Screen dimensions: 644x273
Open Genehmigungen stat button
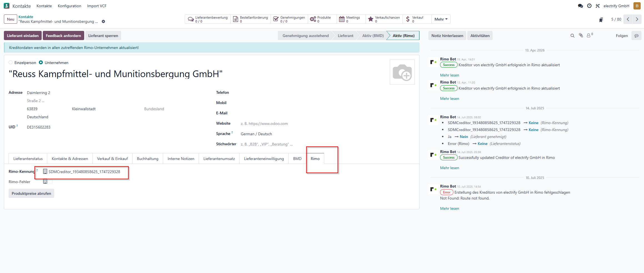click(x=289, y=19)
